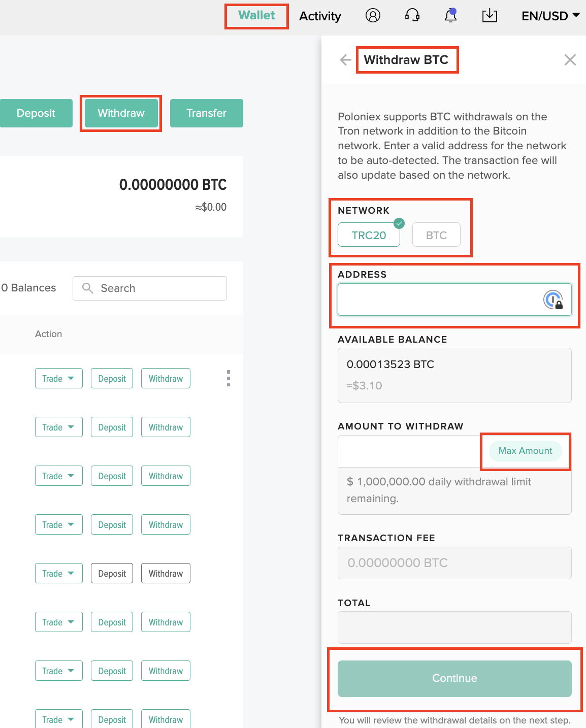Click the Transfer button

pyautogui.click(x=207, y=113)
